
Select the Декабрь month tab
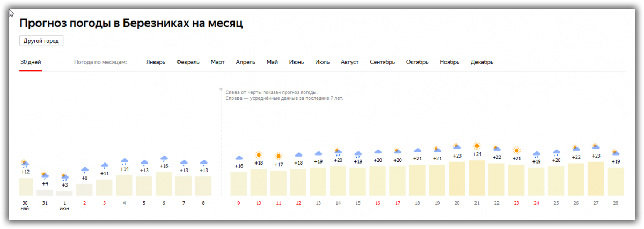[482, 62]
